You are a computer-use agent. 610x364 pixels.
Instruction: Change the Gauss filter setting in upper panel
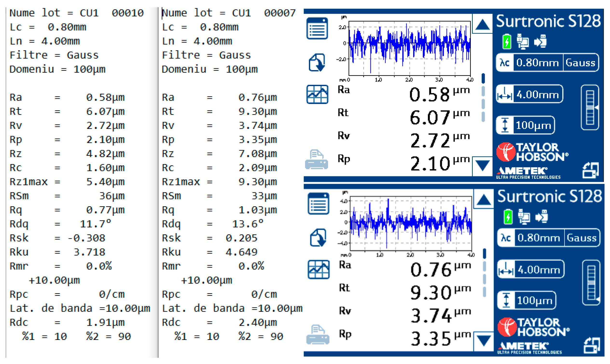coord(580,63)
